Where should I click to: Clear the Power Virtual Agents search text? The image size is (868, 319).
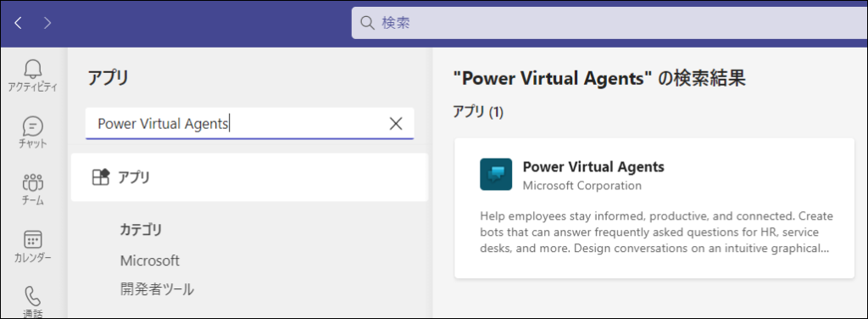(x=396, y=124)
